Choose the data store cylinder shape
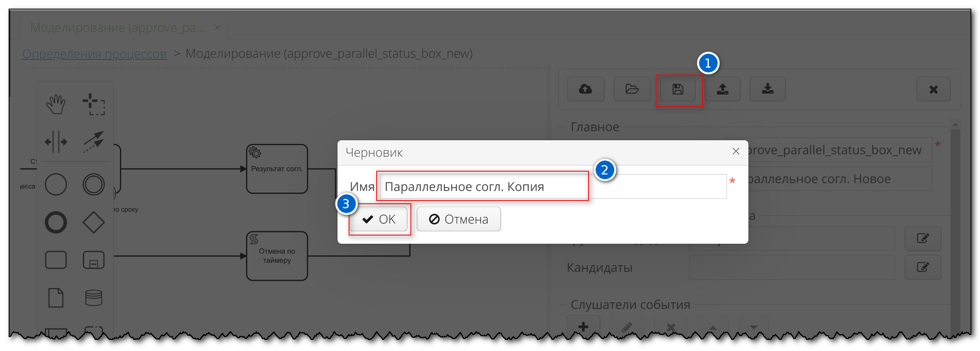Viewport: 980px width, 351px height. pos(94,297)
